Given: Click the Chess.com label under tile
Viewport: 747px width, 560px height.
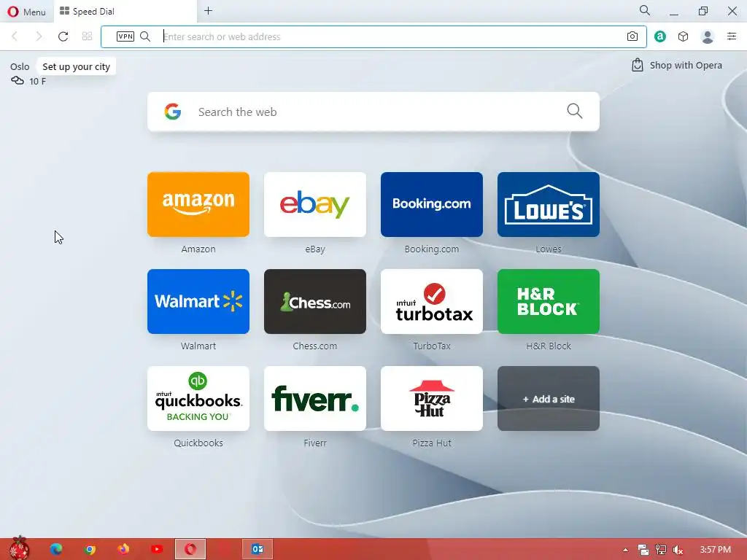Looking at the screenshot, I should [x=315, y=346].
